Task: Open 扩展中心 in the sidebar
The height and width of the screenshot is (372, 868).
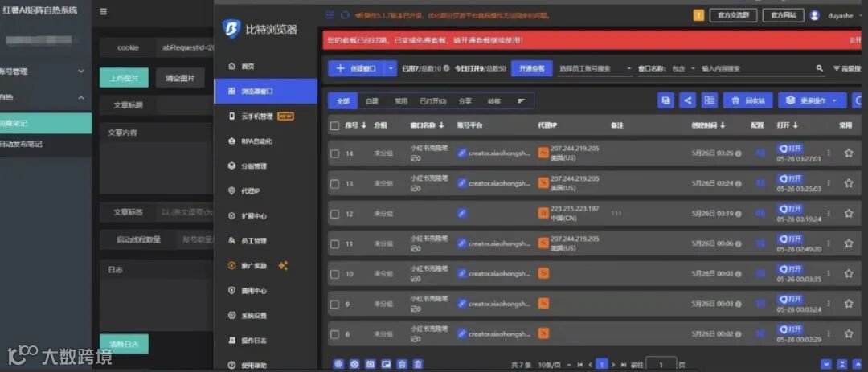Action: tap(248, 216)
